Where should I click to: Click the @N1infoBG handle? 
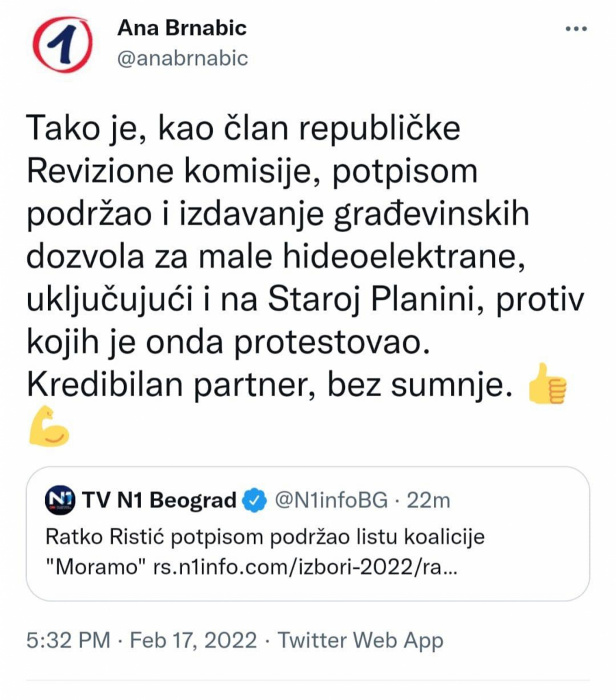(x=333, y=500)
